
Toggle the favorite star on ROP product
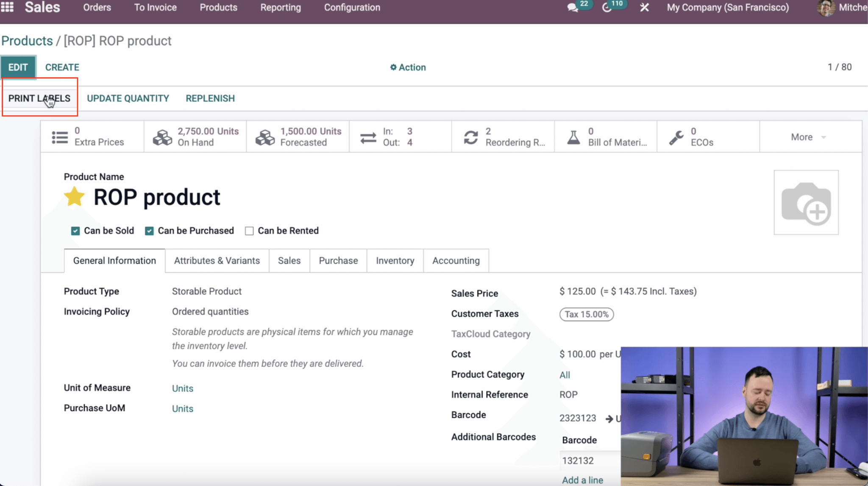74,196
